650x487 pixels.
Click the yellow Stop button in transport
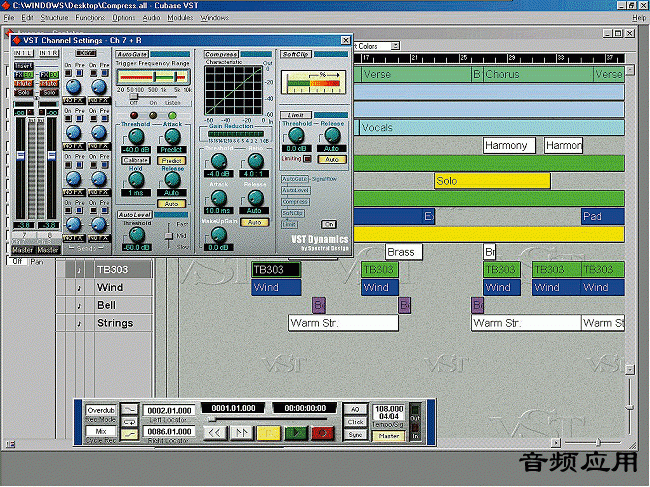(x=269, y=434)
